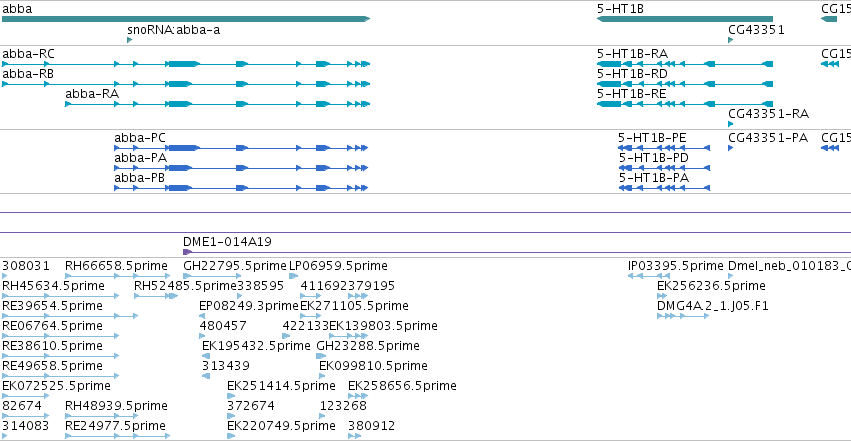Select the 338595 EST label

[x=261, y=286]
